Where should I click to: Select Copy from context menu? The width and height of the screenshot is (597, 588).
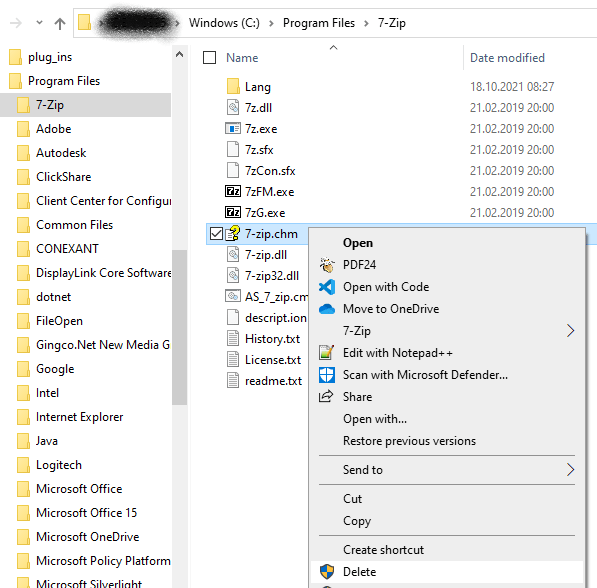point(357,521)
